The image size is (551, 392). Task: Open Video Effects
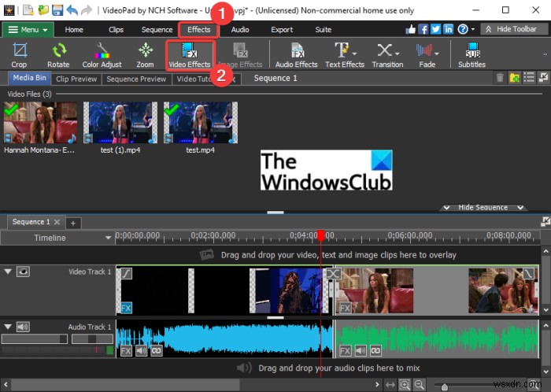pyautogui.click(x=190, y=55)
